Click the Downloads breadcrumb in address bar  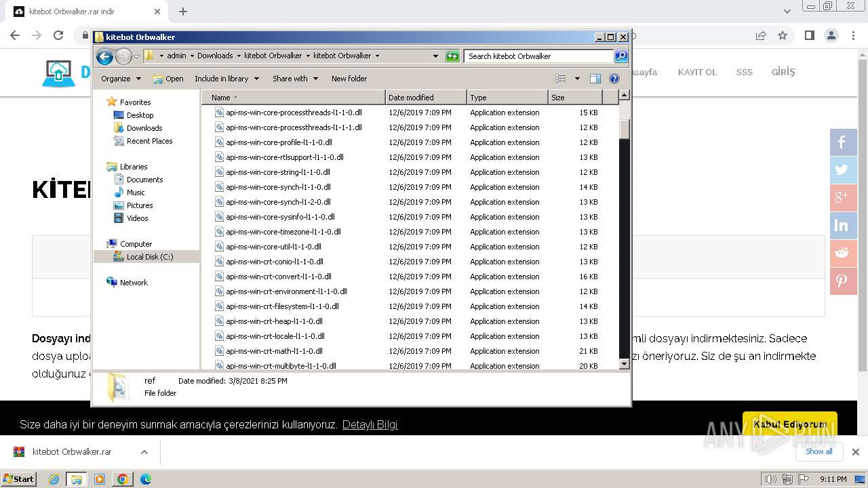[x=215, y=56]
